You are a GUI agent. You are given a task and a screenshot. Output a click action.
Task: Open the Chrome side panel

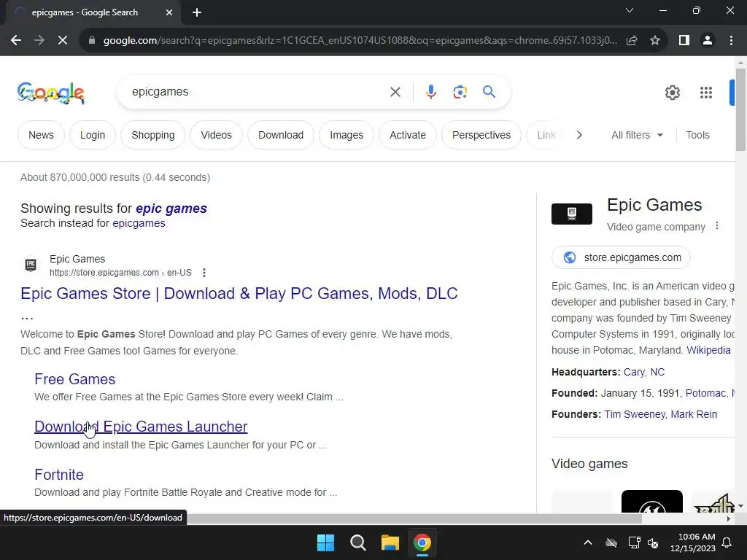click(684, 41)
